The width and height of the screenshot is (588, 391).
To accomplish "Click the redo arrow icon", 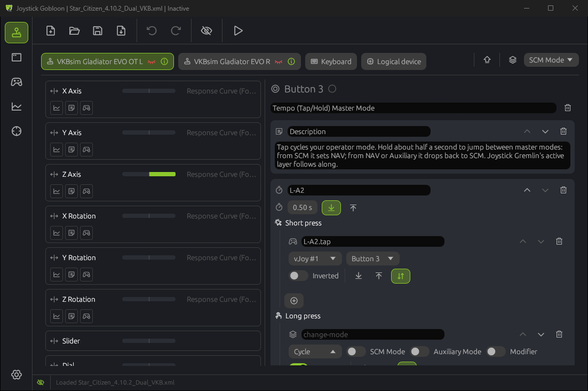I will (x=176, y=31).
